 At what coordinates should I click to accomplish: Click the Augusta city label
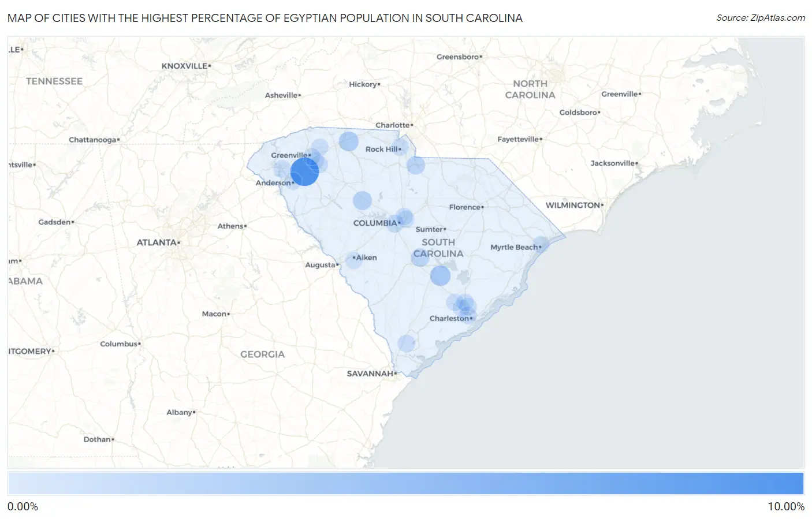(x=321, y=265)
